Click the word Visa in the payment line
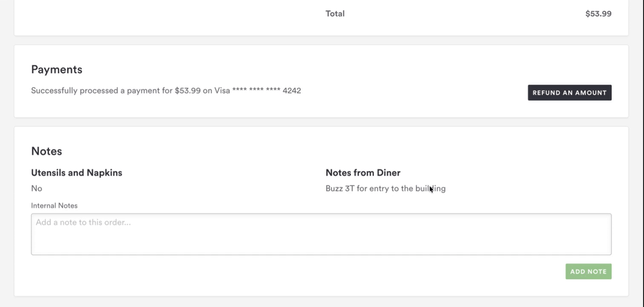The width and height of the screenshot is (644, 307). point(222,91)
